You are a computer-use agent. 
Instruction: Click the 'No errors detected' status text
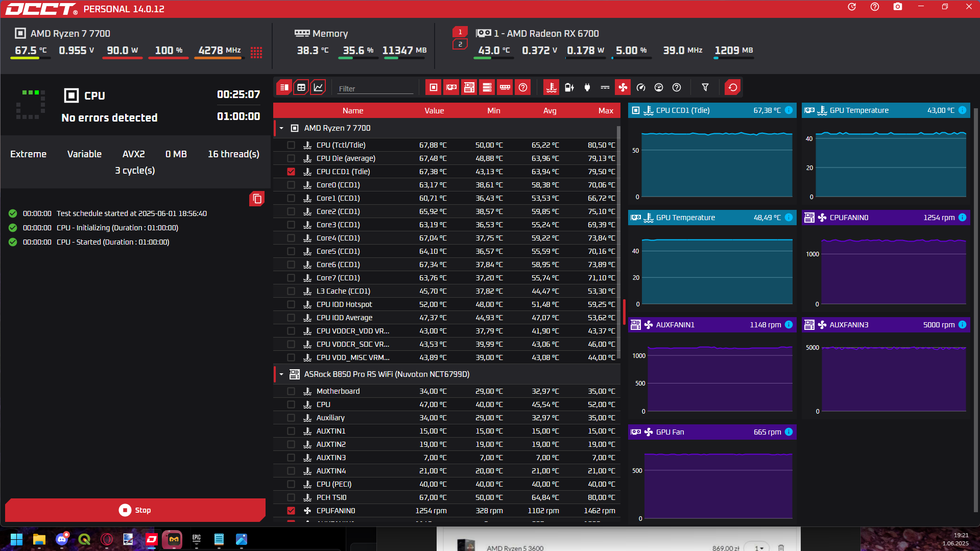109,118
